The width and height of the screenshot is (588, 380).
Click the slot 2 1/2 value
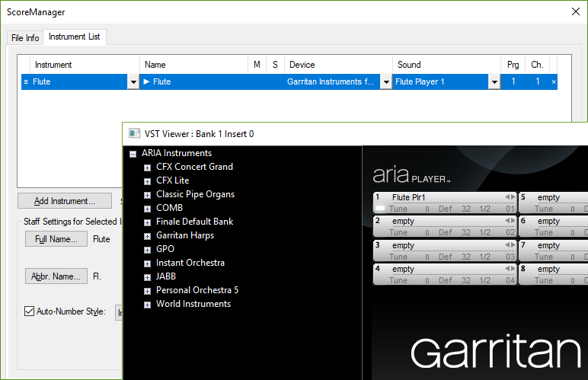485,233
